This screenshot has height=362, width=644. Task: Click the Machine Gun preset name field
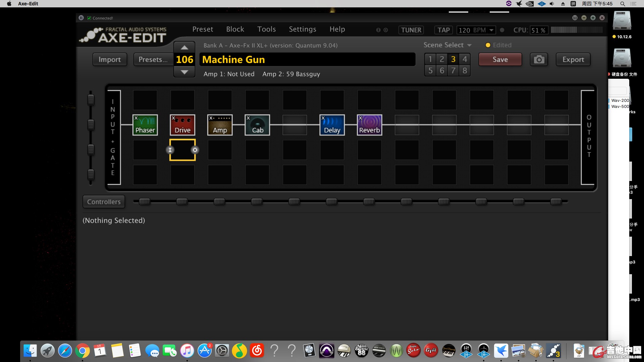(x=307, y=59)
